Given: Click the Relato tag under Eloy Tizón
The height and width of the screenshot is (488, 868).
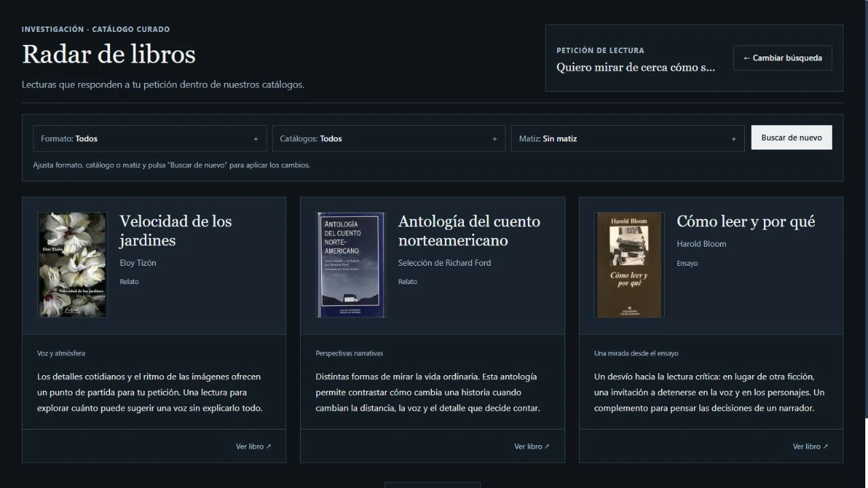Looking at the screenshot, I should tap(129, 281).
